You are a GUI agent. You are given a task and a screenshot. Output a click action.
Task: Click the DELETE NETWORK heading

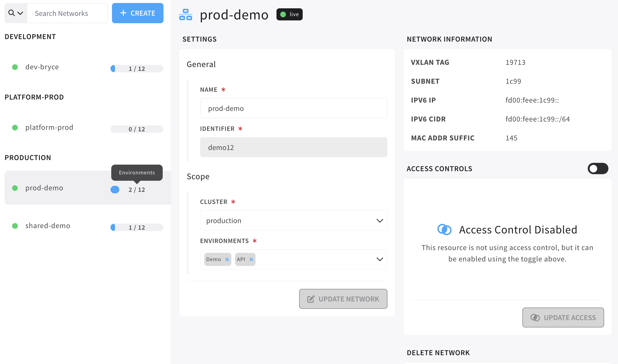(438, 353)
